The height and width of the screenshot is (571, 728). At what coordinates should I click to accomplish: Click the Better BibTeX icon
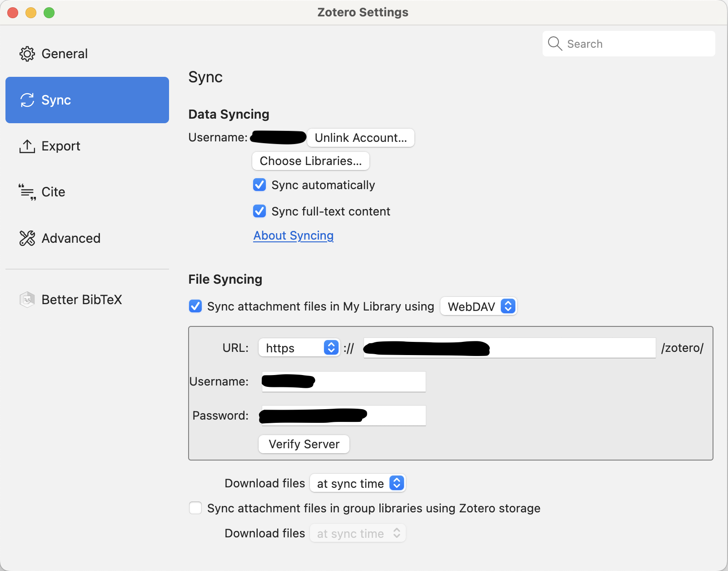click(x=27, y=300)
